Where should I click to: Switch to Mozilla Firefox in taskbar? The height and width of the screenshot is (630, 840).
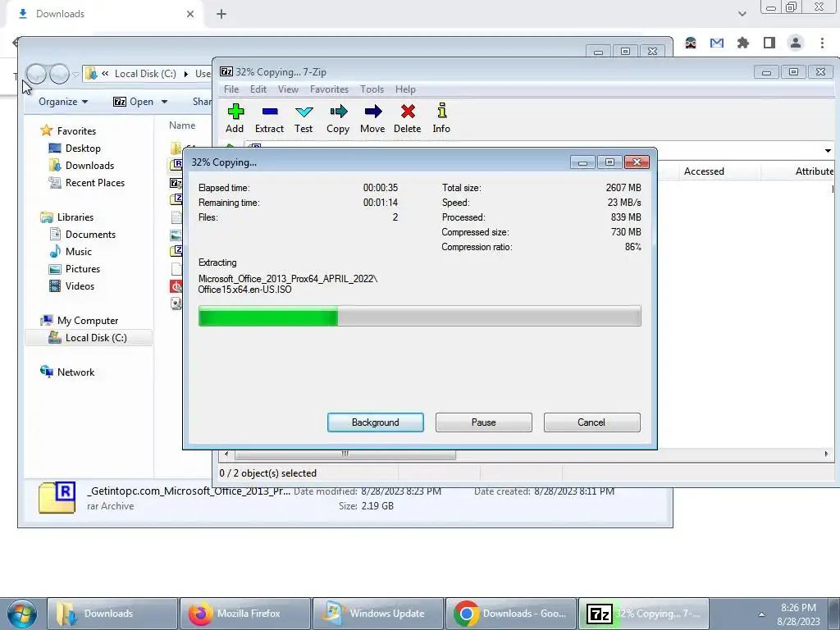(245, 614)
